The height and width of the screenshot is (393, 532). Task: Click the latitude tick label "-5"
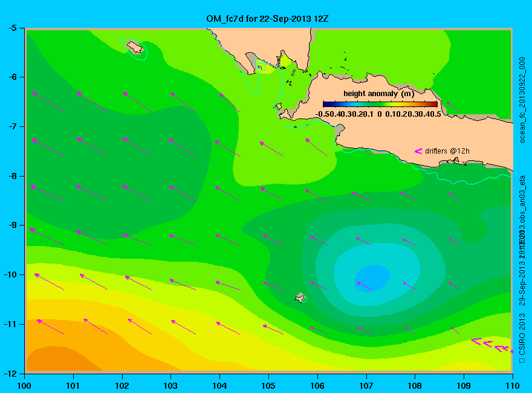[11, 28]
